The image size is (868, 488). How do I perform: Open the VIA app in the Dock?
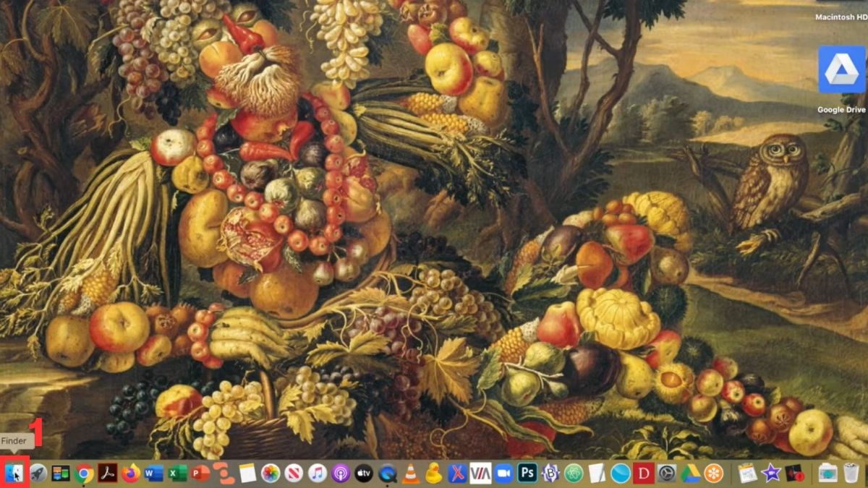point(480,474)
